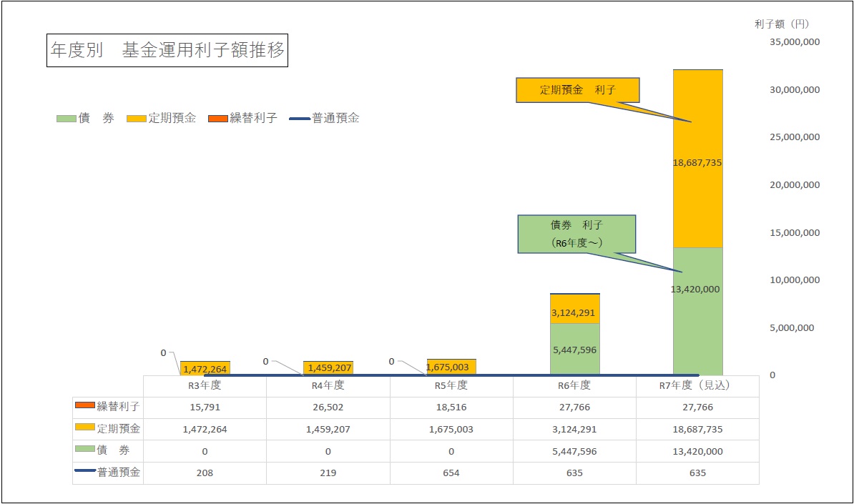
Task: Click the R4年度 column header in the table
Action: [x=328, y=385]
